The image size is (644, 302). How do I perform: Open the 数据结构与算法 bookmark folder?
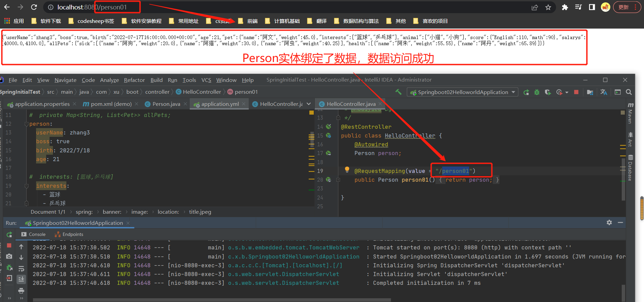(357, 21)
